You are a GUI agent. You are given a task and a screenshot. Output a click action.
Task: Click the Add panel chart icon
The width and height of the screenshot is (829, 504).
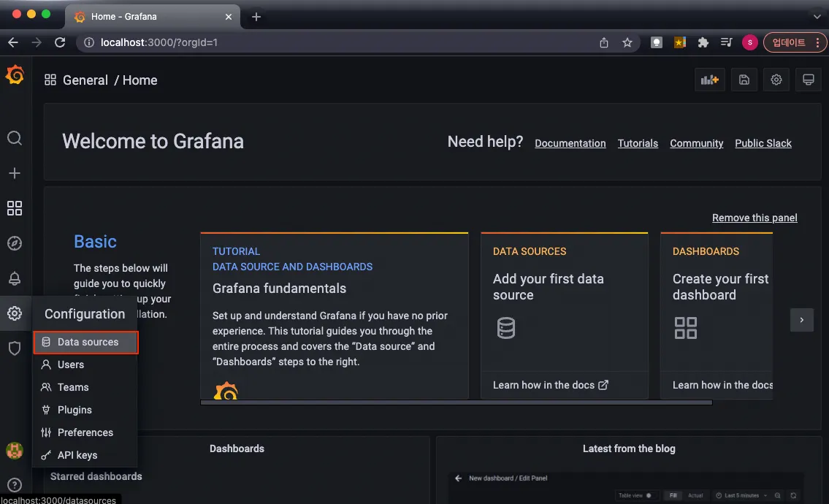(x=709, y=80)
